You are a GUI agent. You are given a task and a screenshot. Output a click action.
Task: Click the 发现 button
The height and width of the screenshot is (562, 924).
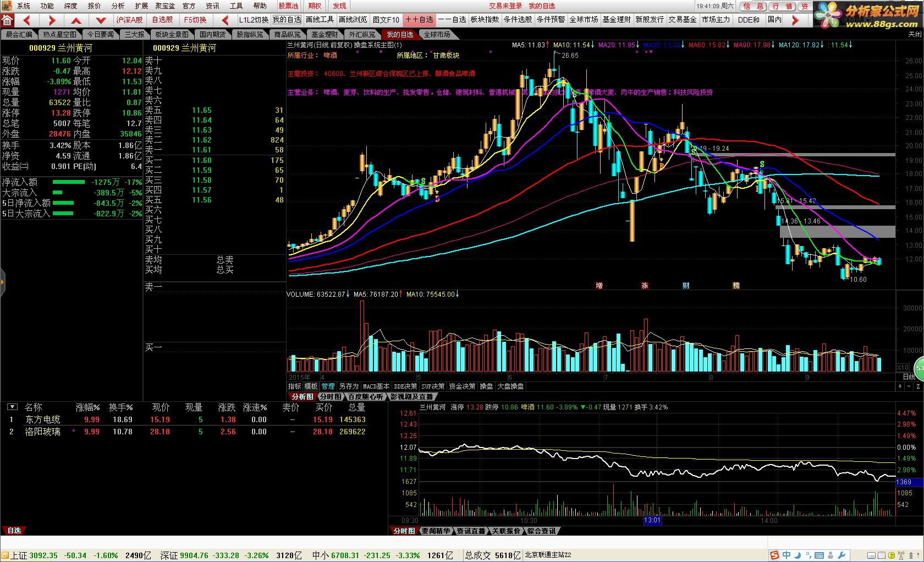click(x=340, y=6)
